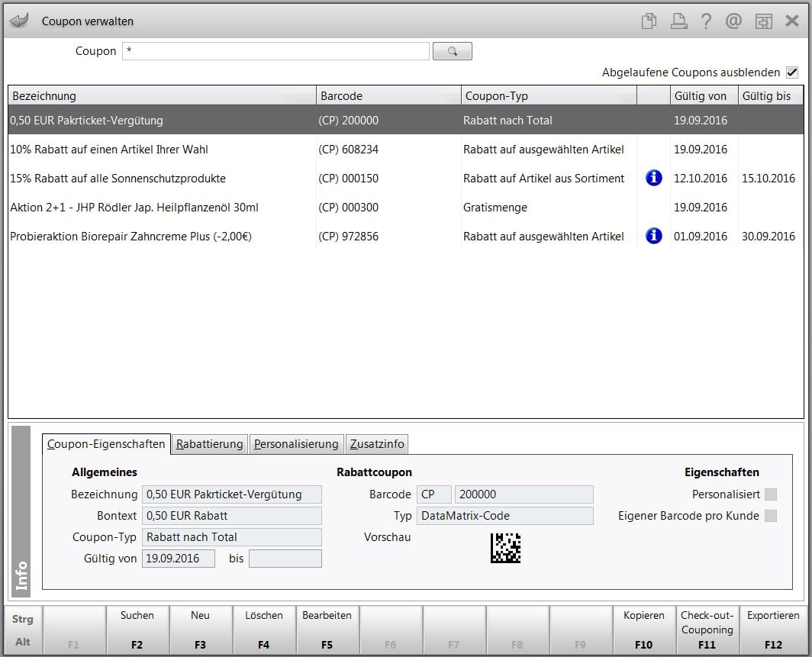This screenshot has height=657, width=812.
Task: Click the window switch icon in title bar
Action: 763,21
